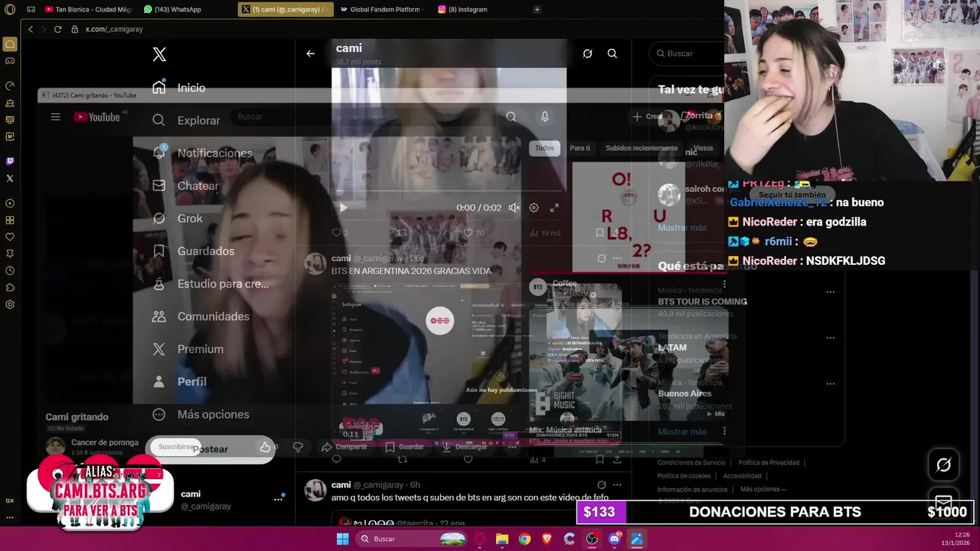This screenshot has width=980, height=551.
Task: Open three-dot menu on the 6h cami tweet
Action: tap(617, 485)
